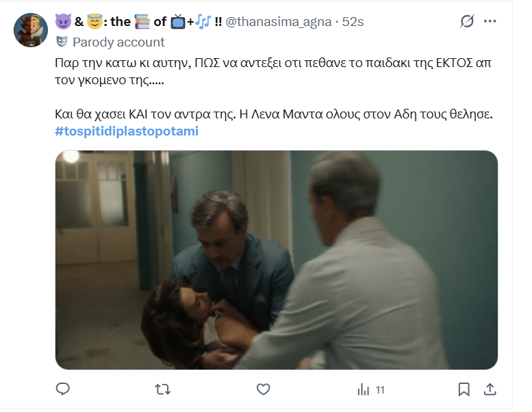The image size is (532, 412).
Task: Click the sentence mentioning Λενα Μαντα
Action: point(366,114)
